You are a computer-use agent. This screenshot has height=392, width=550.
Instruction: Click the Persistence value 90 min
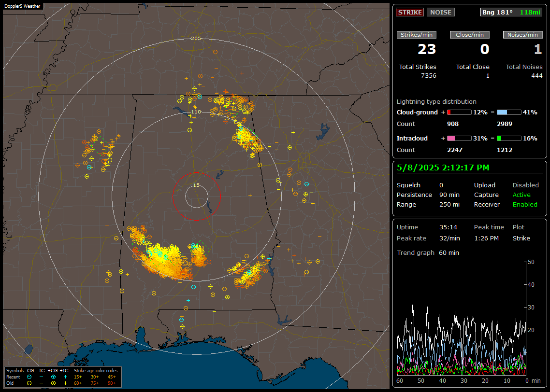tap(449, 195)
